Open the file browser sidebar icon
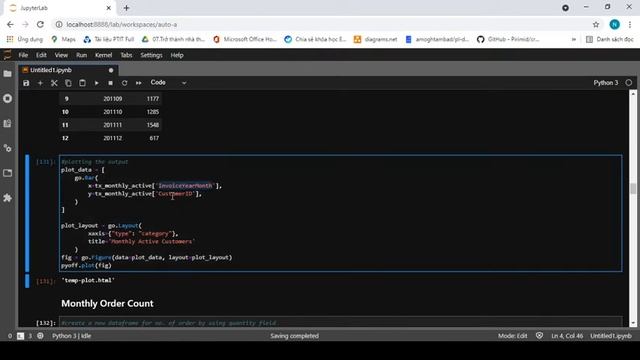640x360 pixels. [x=7, y=74]
